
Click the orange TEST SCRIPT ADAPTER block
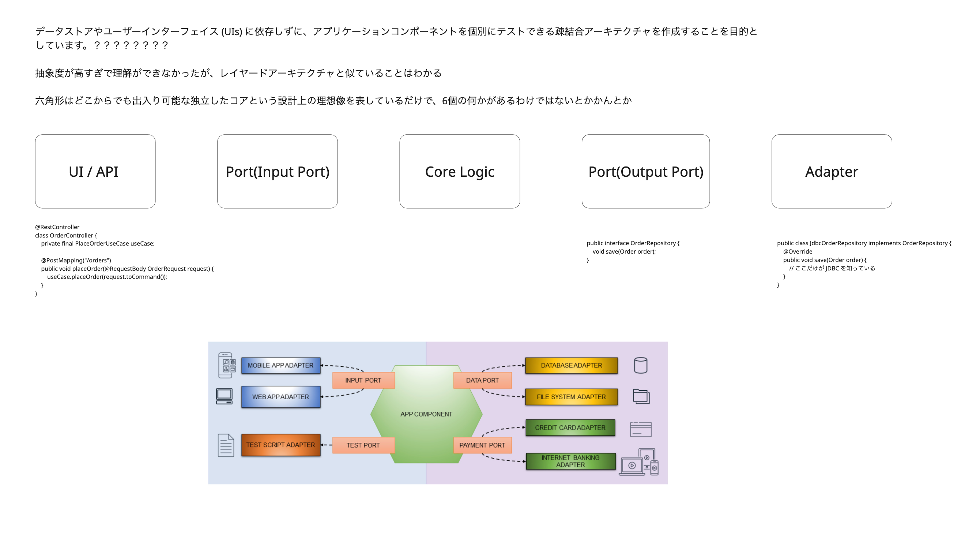click(281, 445)
